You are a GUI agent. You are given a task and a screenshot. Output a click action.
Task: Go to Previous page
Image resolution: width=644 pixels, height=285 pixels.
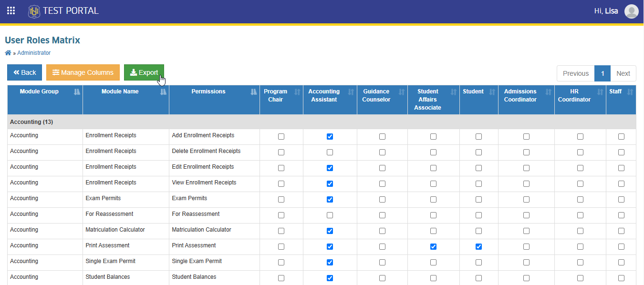point(576,73)
